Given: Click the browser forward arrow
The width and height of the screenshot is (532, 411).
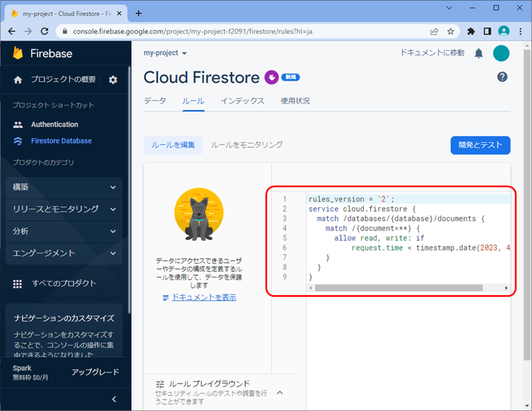Looking at the screenshot, I should coord(28,31).
